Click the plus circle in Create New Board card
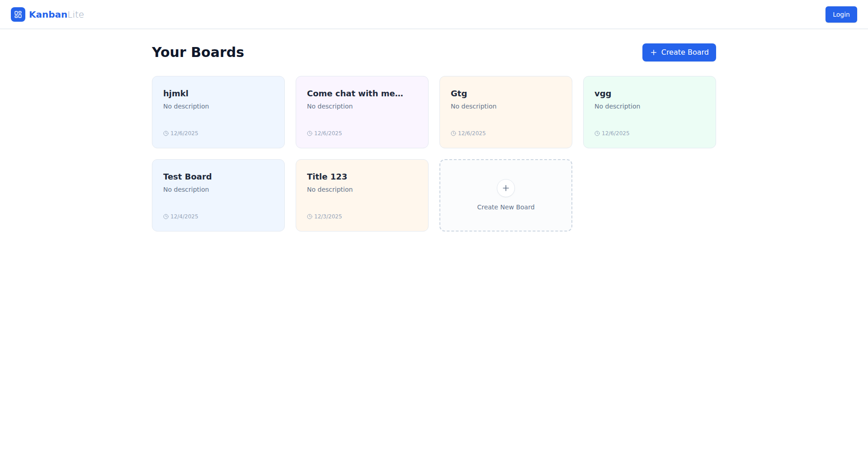868x449 pixels. click(505, 188)
